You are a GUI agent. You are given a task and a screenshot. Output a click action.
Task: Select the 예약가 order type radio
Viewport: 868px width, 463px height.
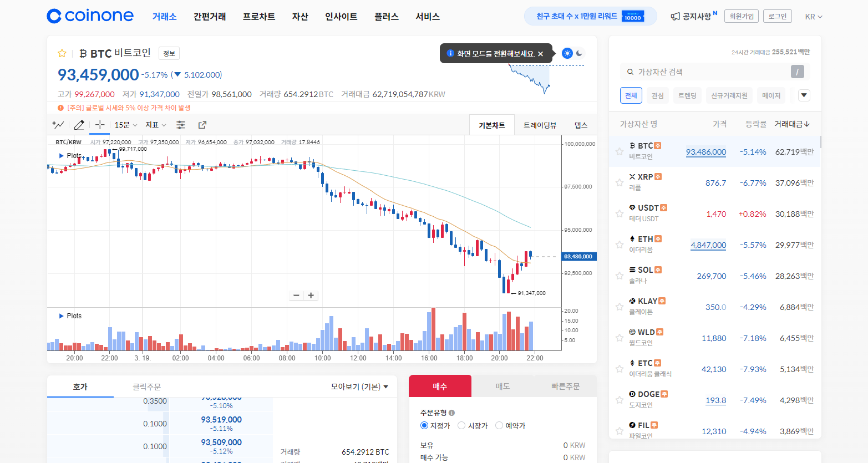[x=499, y=425]
